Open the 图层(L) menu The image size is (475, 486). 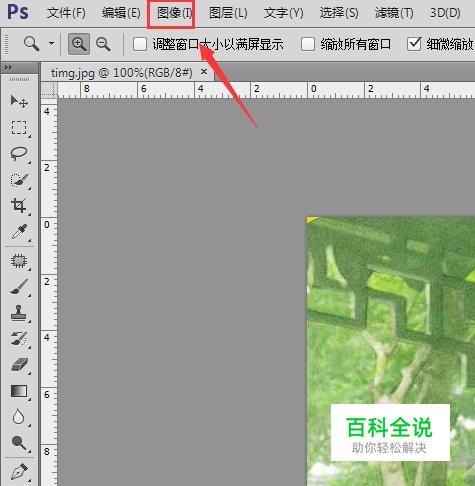(228, 13)
